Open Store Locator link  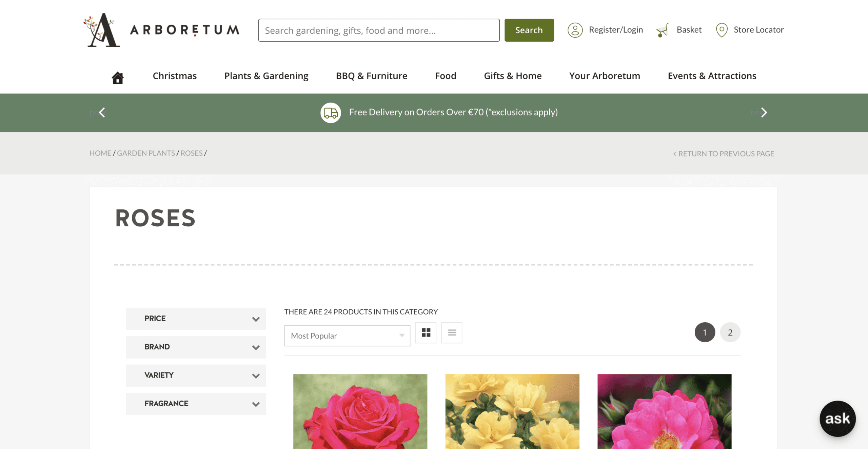click(x=759, y=30)
